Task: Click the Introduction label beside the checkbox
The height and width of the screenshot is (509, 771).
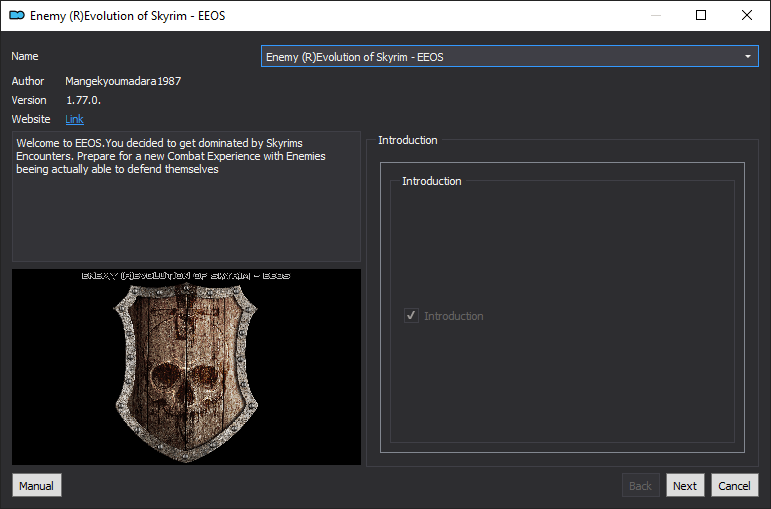Action: (x=453, y=316)
